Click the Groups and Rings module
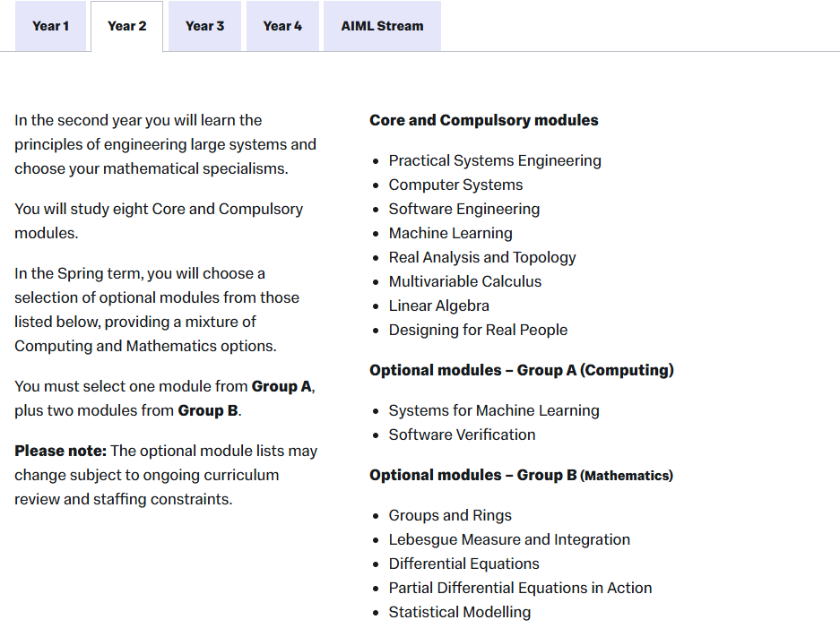This screenshot has width=840, height=637. pyautogui.click(x=450, y=515)
